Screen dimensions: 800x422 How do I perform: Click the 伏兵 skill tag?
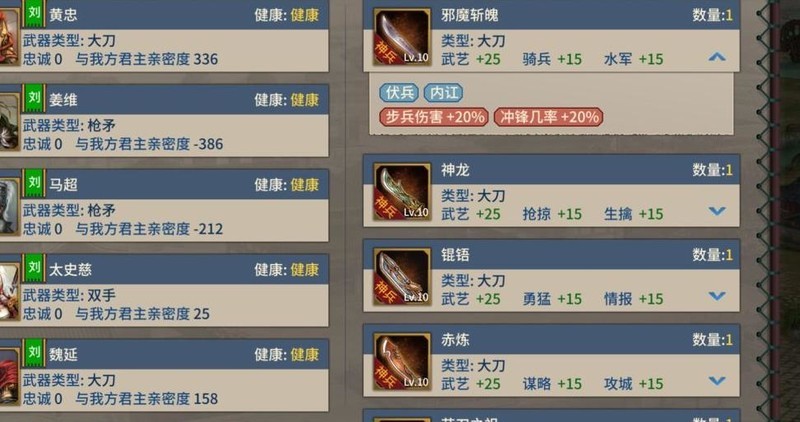tap(399, 93)
